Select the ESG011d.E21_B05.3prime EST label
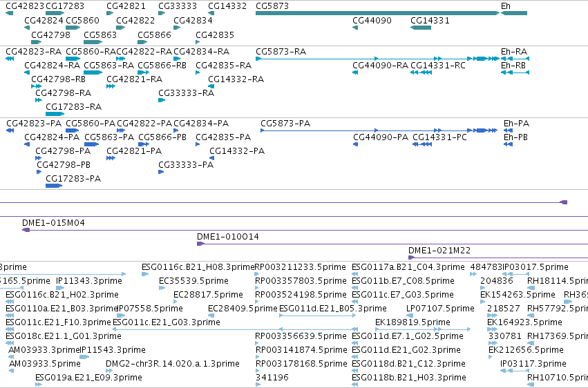This screenshot has height=388, width=588. tap(333, 309)
